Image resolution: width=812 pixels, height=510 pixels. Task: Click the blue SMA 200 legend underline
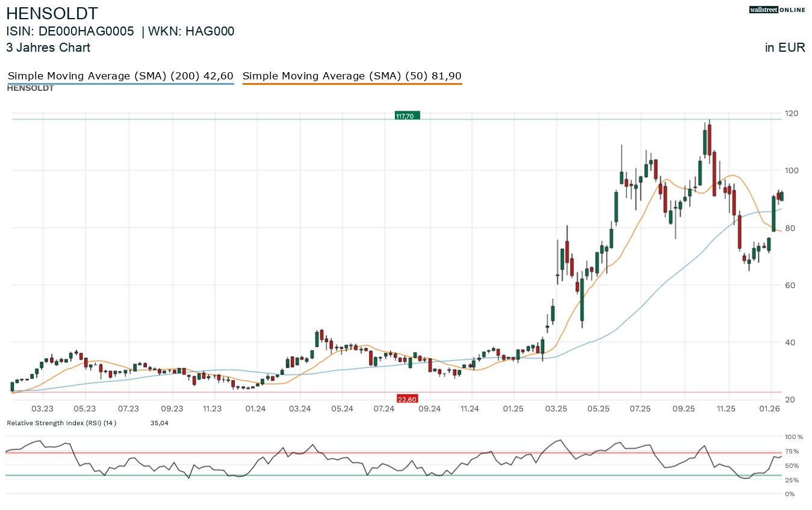[120, 84]
